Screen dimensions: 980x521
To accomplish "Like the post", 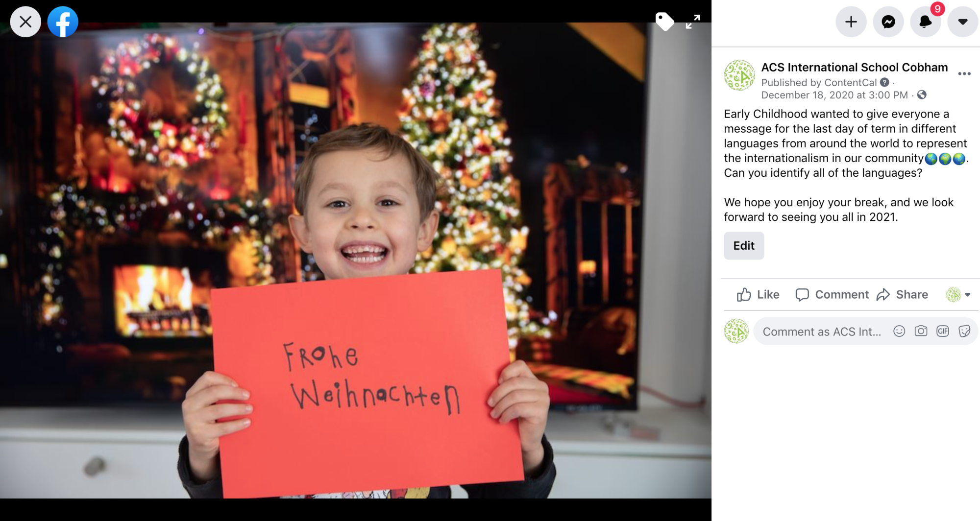I will 758,294.
